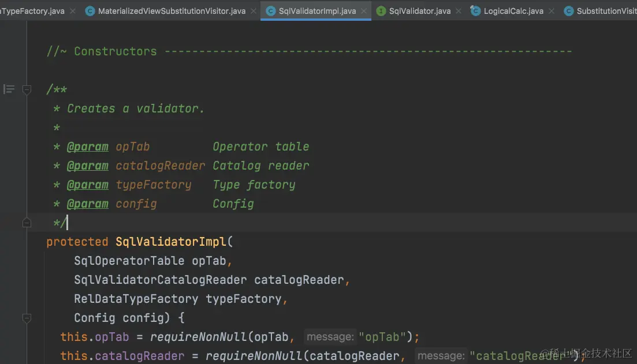Click the 'Creates a validator.' comment text

pyautogui.click(x=136, y=109)
